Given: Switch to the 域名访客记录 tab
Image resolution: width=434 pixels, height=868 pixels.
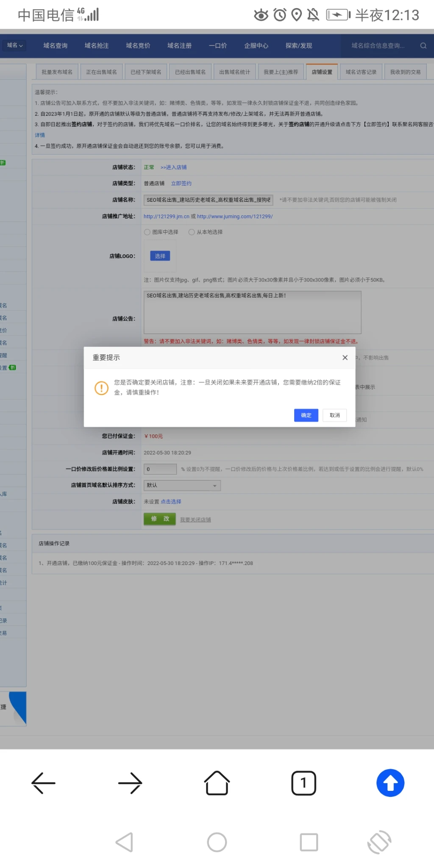Looking at the screenshot, I should pyautogui.click(x=361, y=72).
